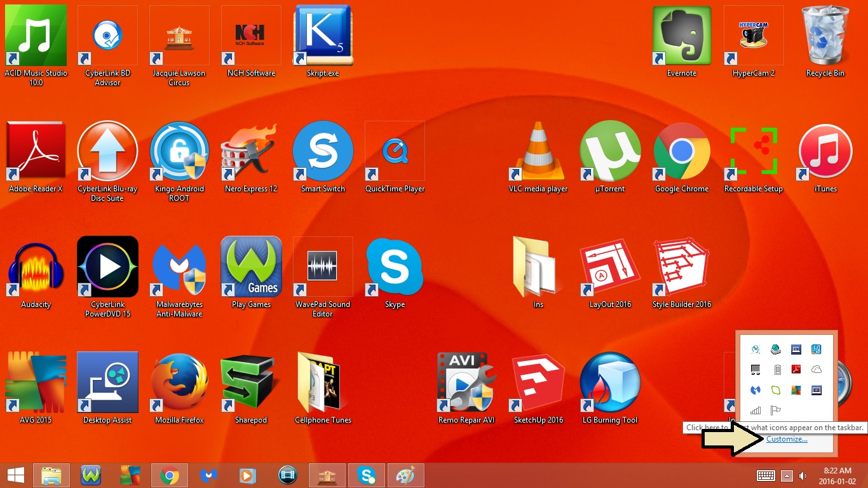Switch to Skype on the taskbar
This screenshot has height=488, width=868.
pos(366,475)
